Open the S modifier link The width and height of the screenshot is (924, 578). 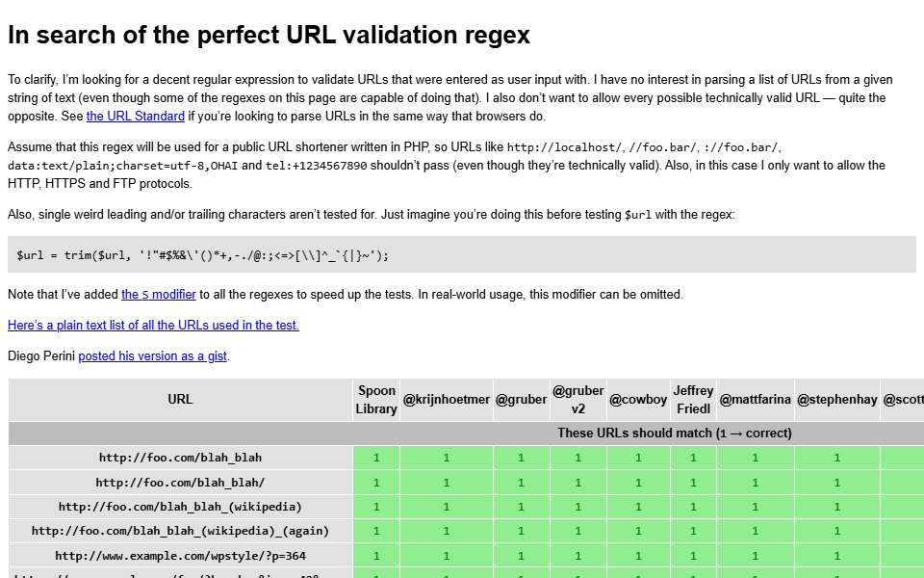coord(159,295)
